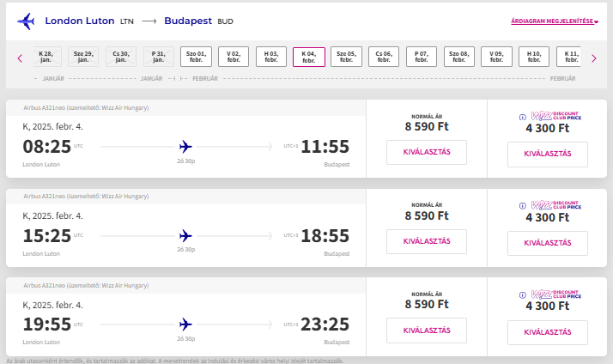Click the airplane icon next to London Luton

click(x=26, y=20)
